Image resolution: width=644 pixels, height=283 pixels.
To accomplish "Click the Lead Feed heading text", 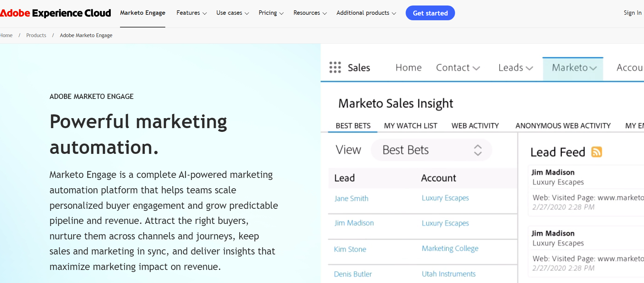I will point(558,152).
